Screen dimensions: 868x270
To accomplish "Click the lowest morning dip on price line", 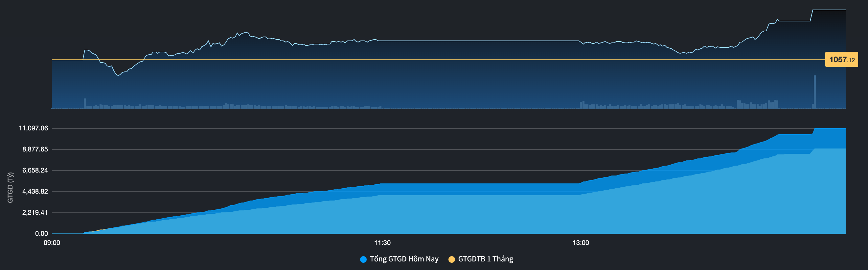I will tap(118, 76).
